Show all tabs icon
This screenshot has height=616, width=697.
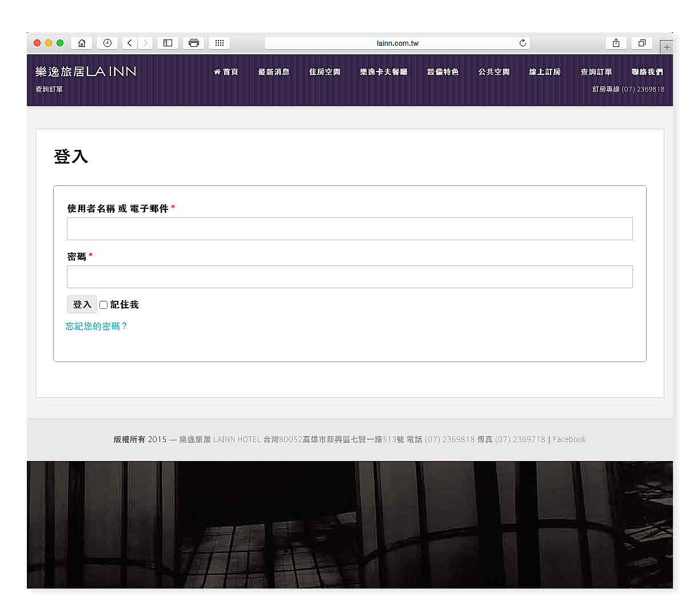(642, 43)
